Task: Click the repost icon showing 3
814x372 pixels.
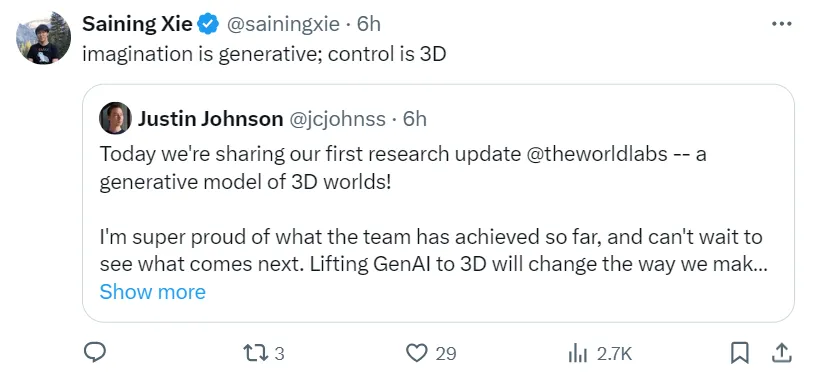Action: tap(256, 353)
